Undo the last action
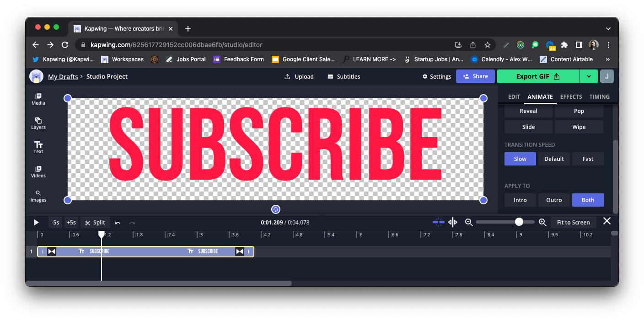644x320 pixels. tap(118, 223)
